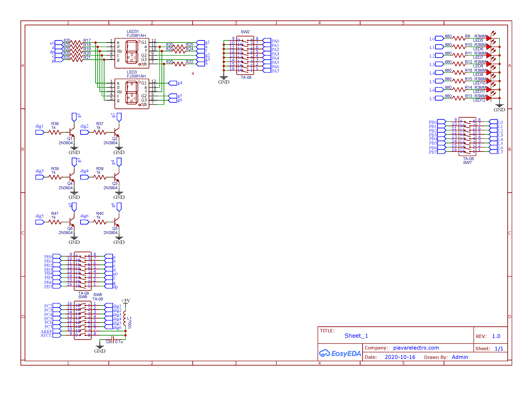
Task: Click the R36 1k resistor symbol
Action: click(x=55, y=132)
